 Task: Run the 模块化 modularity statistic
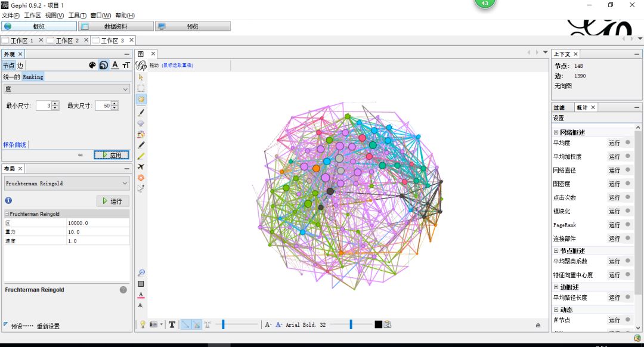(x=614, y=211)
